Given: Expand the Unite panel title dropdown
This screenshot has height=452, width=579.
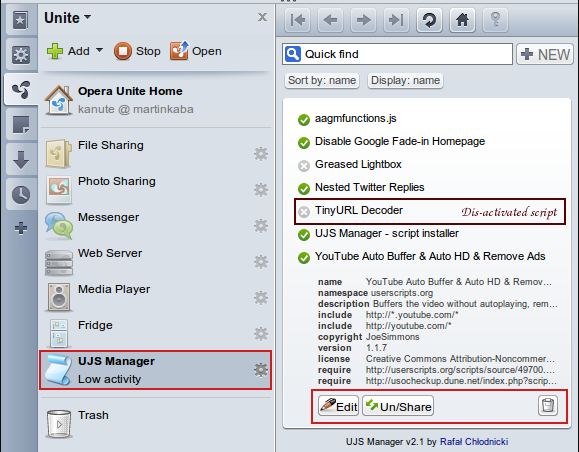Looking at the screenshot, I should (88, 17).
